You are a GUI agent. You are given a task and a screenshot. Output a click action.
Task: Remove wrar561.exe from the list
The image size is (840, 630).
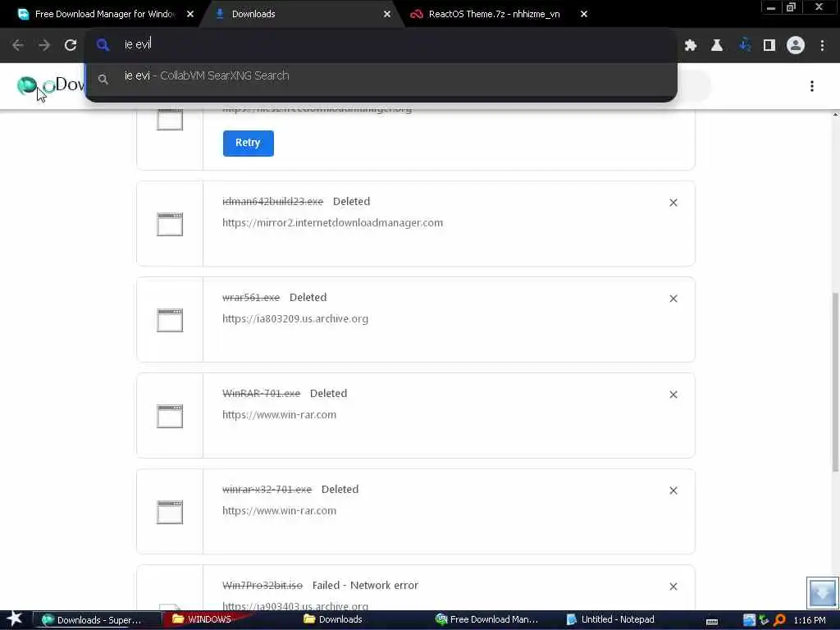673,299
